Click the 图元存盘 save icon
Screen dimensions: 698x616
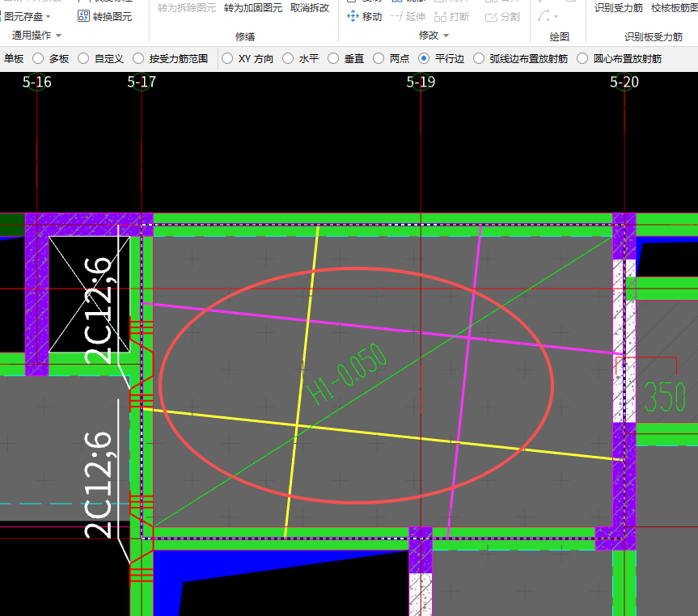(2, 16)
